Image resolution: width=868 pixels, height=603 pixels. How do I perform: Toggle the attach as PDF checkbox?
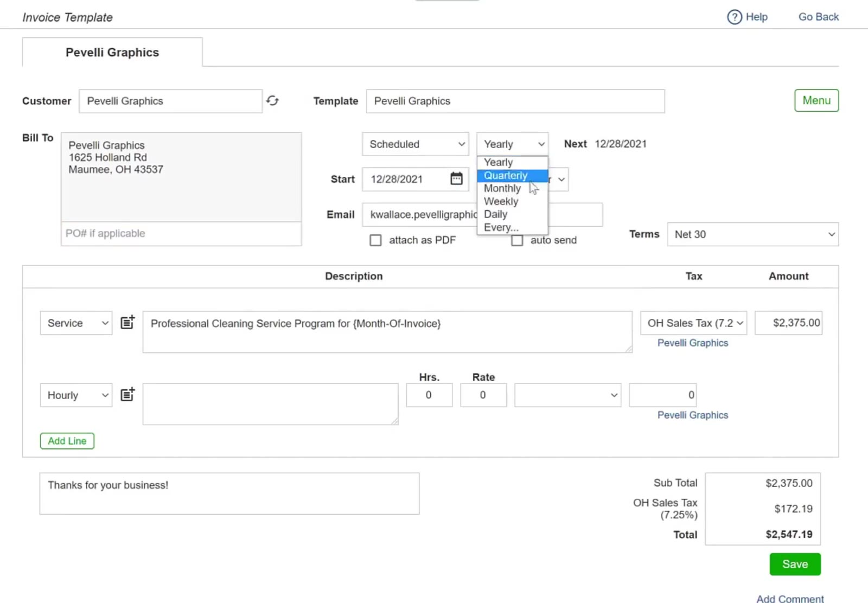coord(375,240)
